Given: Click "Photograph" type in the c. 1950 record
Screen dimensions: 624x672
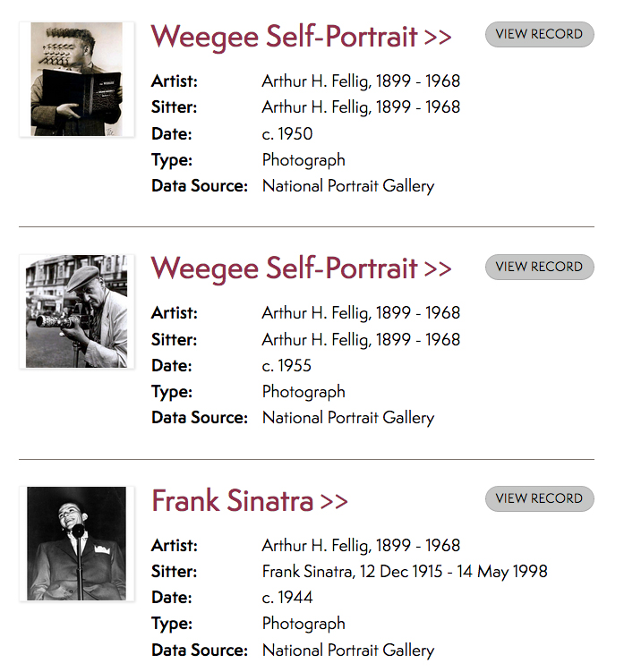Looking at the screenshot, I should point(303,160).
